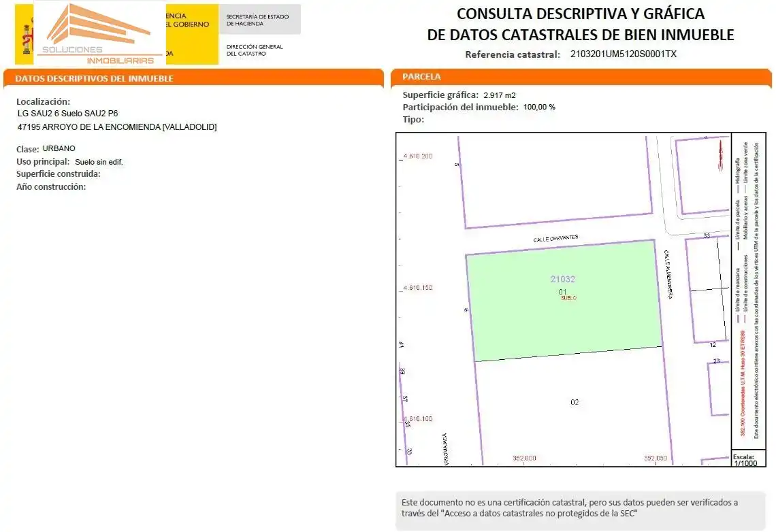The width and height of the screenshot is (776, 532).
Task: Click the coordinate label '4.610.150'
Action: click(x=418, y=288)
